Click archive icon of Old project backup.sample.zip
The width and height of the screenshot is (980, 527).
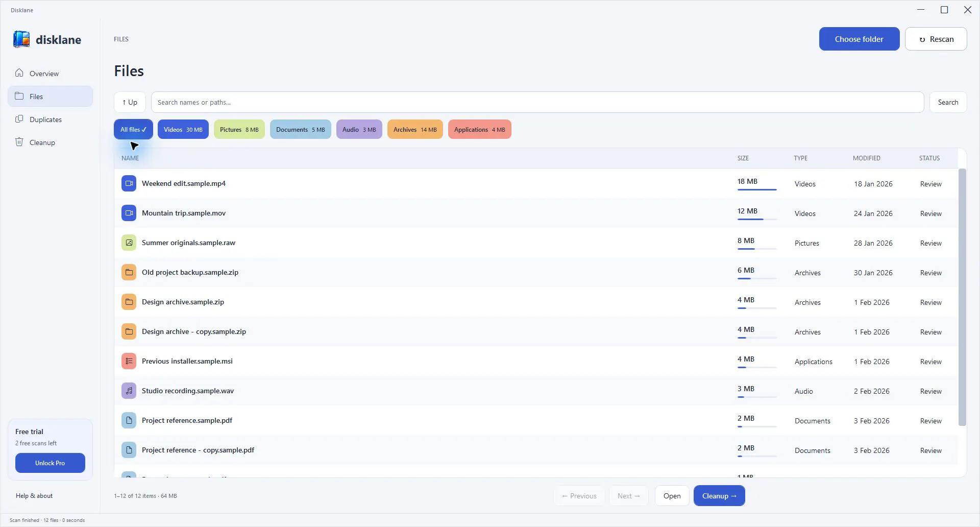129,272
